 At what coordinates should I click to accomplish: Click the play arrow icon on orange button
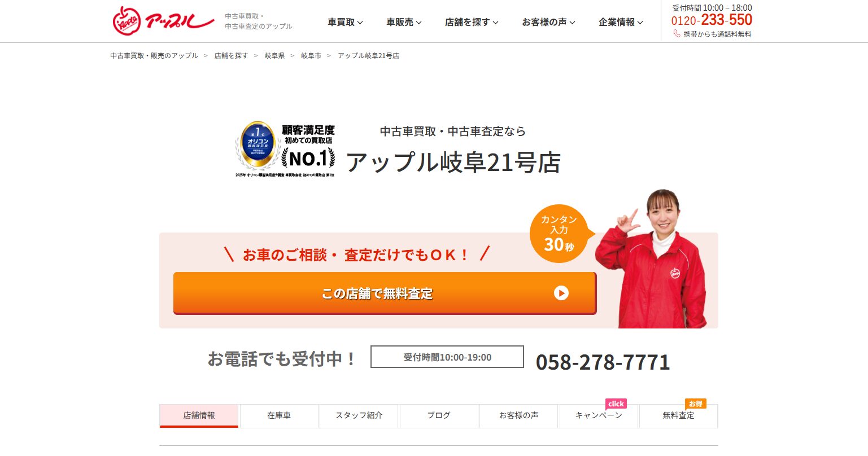(x=561, y=293)
